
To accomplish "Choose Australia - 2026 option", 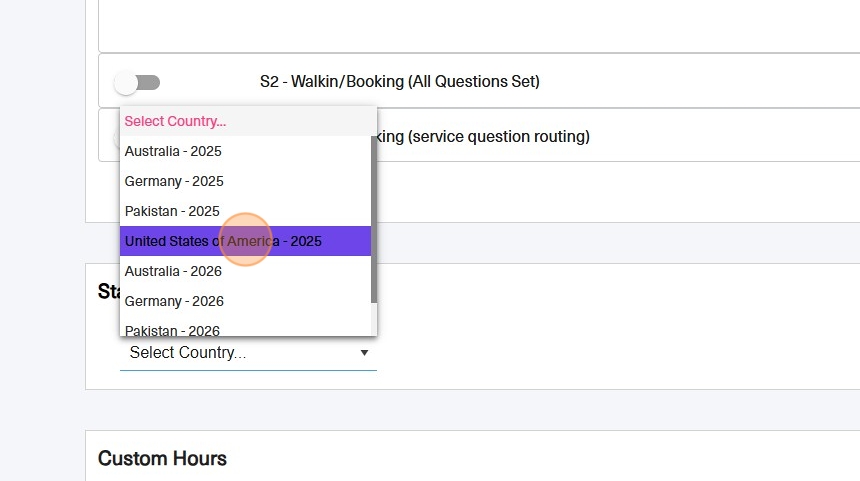I will coord(173,271).
